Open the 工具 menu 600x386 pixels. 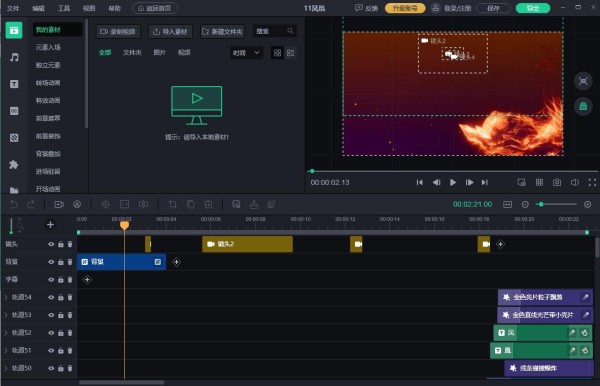(x=64, y=8)
